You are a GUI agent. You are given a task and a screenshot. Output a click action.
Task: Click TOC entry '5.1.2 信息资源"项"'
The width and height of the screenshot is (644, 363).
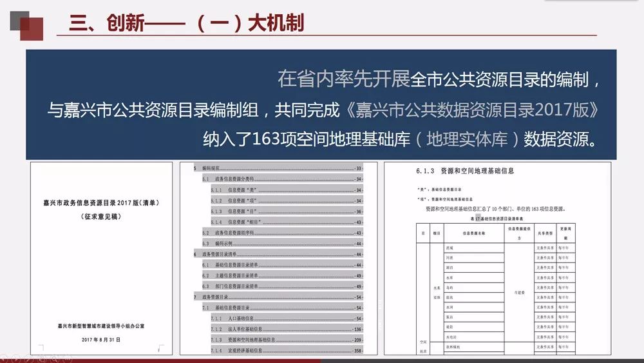click(x=287, y=201)
